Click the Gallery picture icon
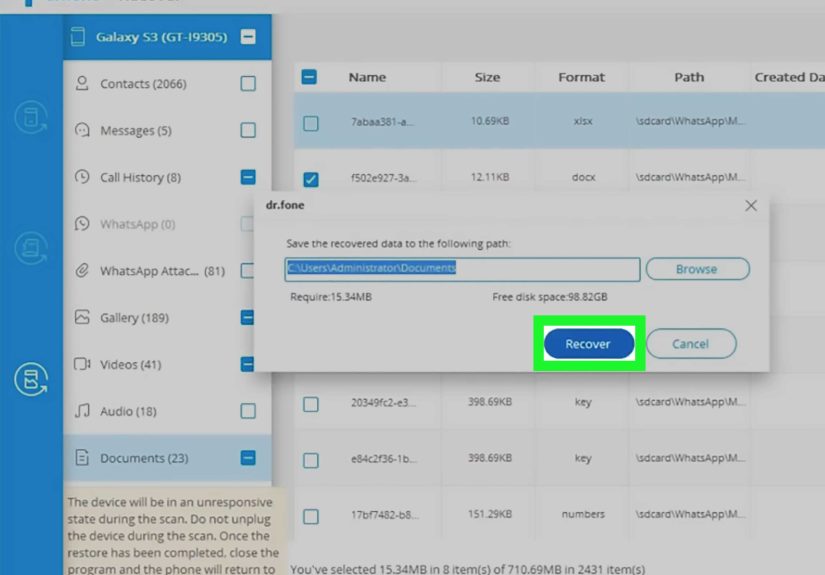Screen dimensions: 825x575 tap(82, 317)
